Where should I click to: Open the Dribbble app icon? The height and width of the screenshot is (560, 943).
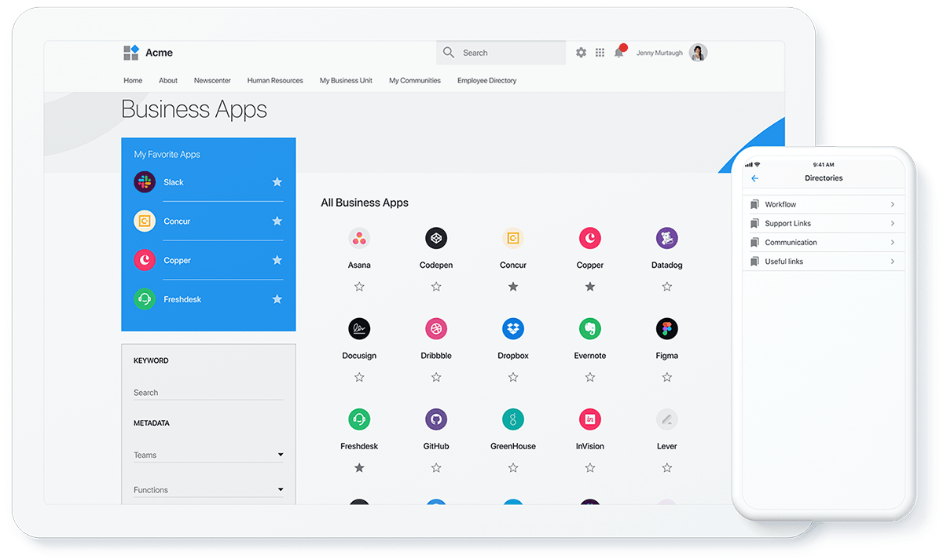pos(436,328)
